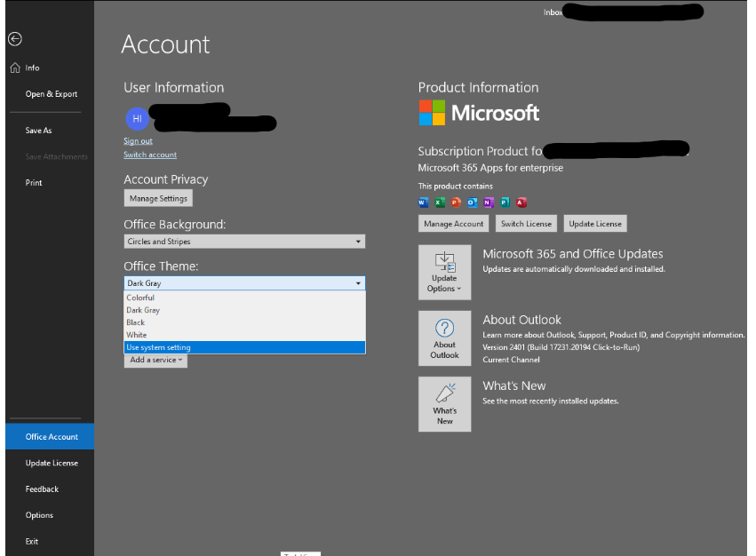Click the Switch account link
This screenshot has width=756, height=556.
pyautogui.click(x=150, y=155)
